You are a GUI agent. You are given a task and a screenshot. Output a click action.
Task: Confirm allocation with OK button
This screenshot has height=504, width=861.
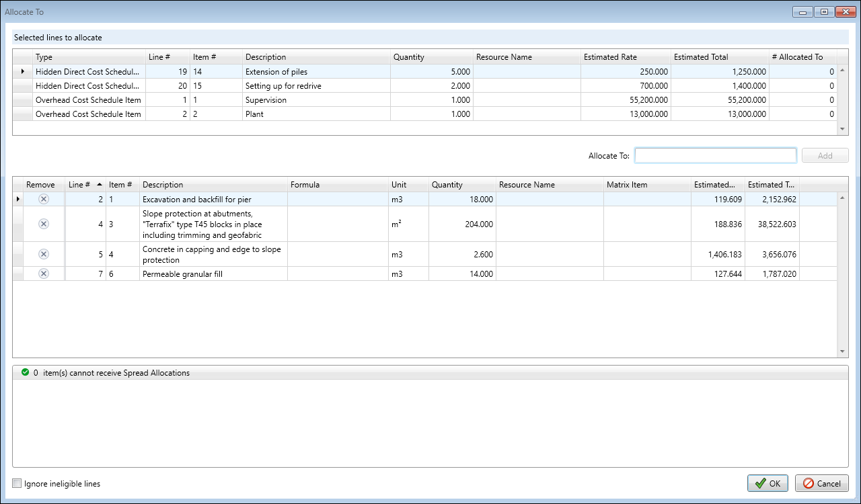[768, 483]
